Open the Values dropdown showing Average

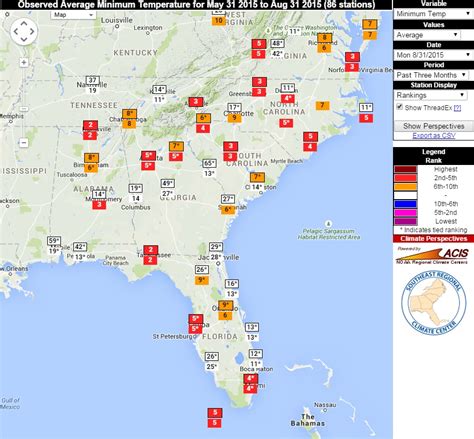click(427, 35)
